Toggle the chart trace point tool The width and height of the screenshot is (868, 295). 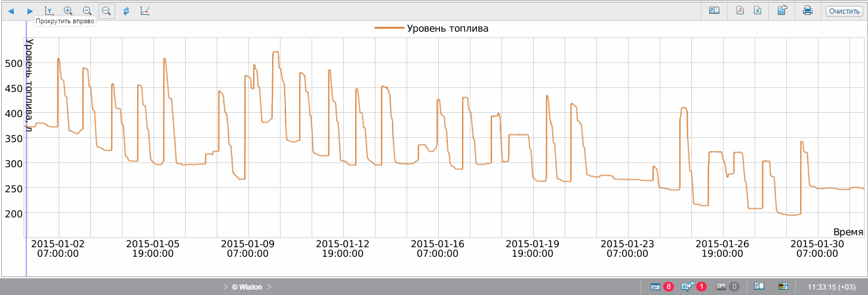tap(145, 11)
